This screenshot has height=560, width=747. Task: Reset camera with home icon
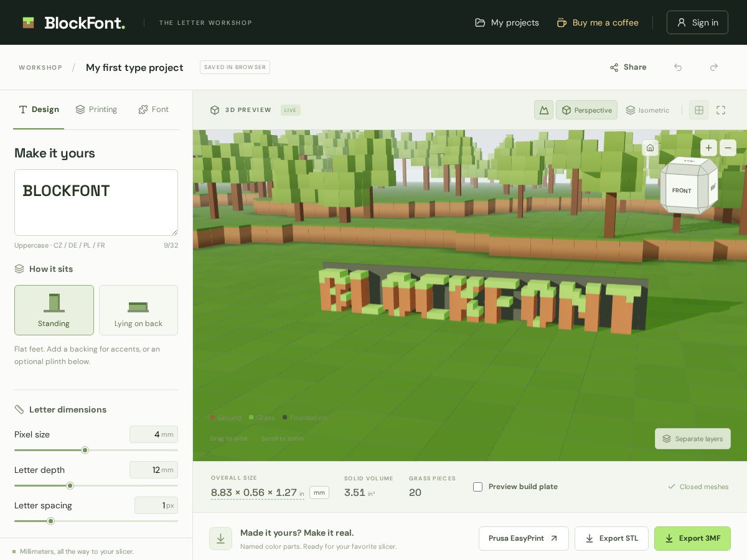650,147
